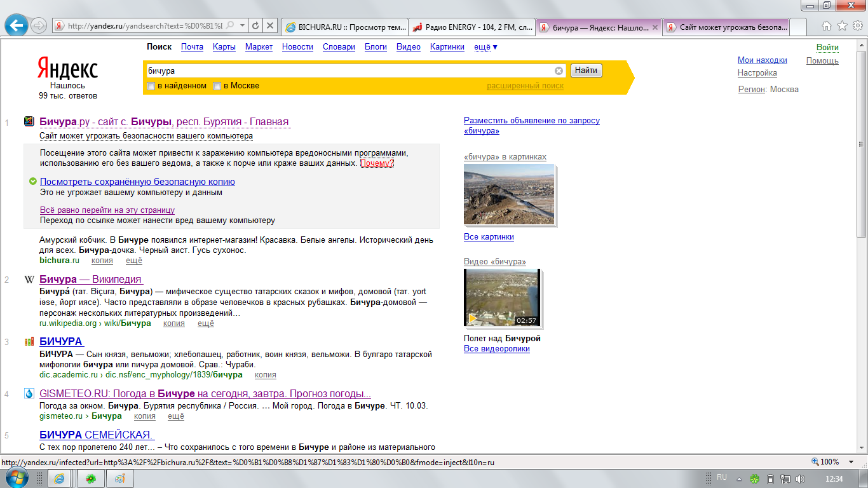Open Favorites star icon
The image size is (868, 488).
[x=842, y=26]
